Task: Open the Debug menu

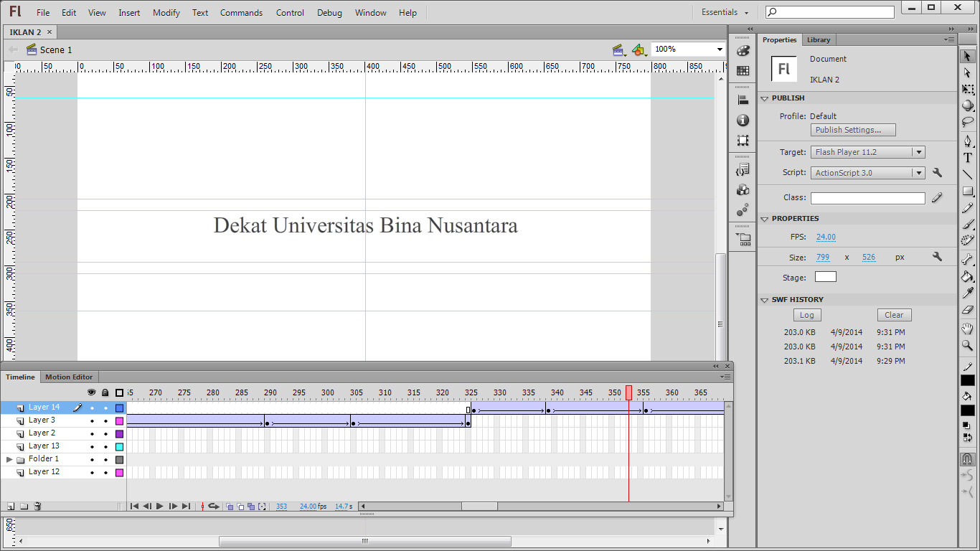Action: tap(329, 13)
